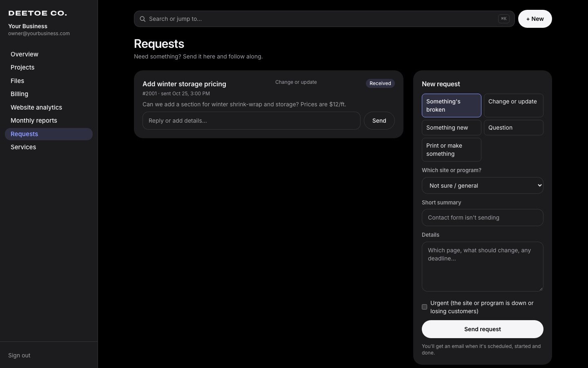This screenshot has height=368, width=588.
Task: Send the reply on request #2001
Action: coord(379,121)
